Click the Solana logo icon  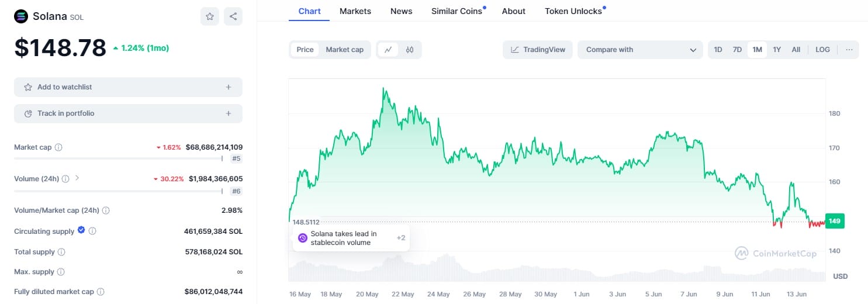(21, 16)
